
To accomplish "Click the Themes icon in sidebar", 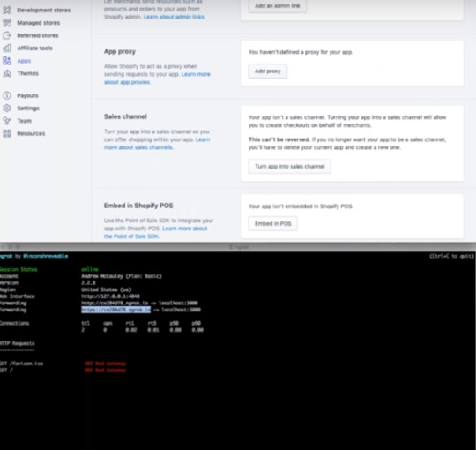I will point(7,73).
